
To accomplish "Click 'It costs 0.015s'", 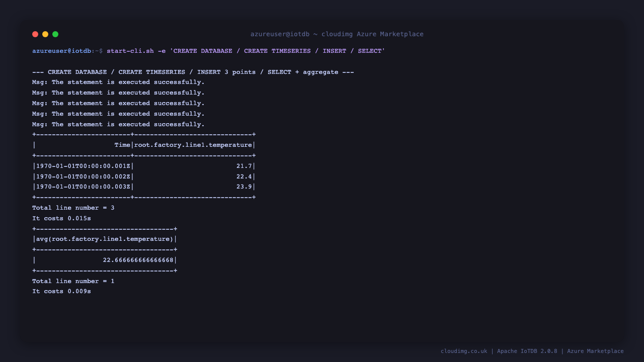I will [x=61, y=218].
